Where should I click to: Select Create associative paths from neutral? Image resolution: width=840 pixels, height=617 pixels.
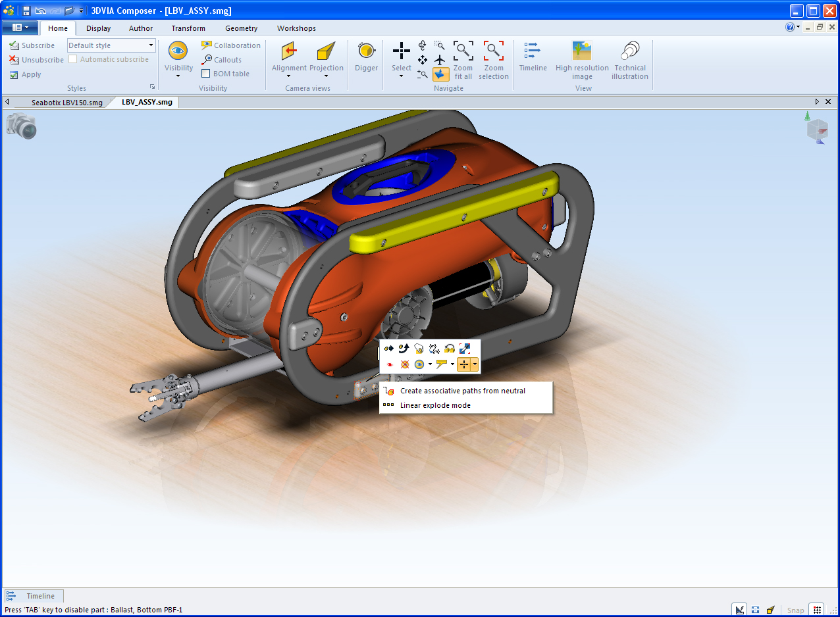click(462, 391)
